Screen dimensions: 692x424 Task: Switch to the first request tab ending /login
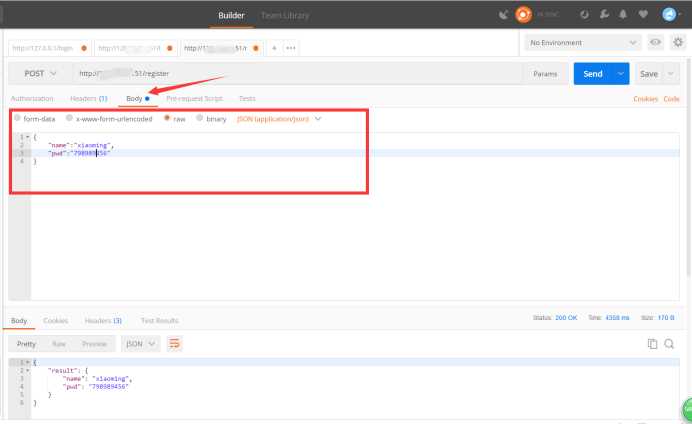(x=49, y=48)
